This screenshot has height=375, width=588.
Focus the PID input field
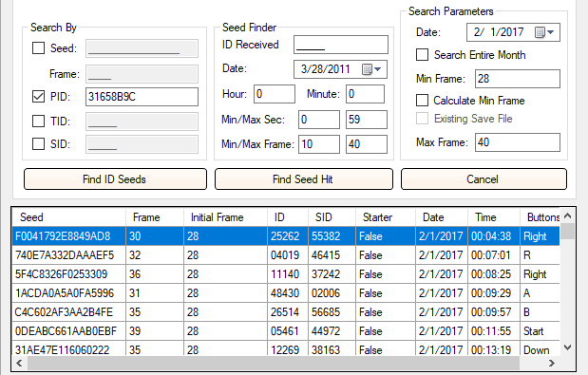pyautogui.click(x=142, y=97)
